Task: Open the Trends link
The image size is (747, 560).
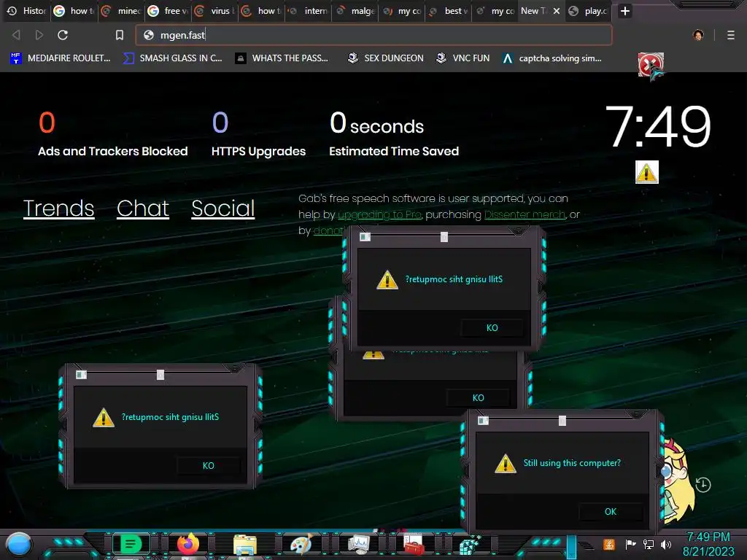Action: click(x=58, y=209)
